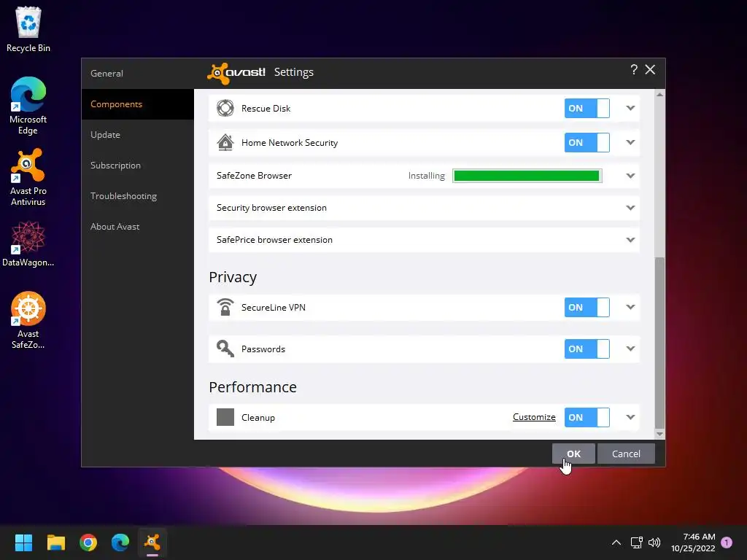
Task: Click the Cleanup gray square icon
Action: 225,417
